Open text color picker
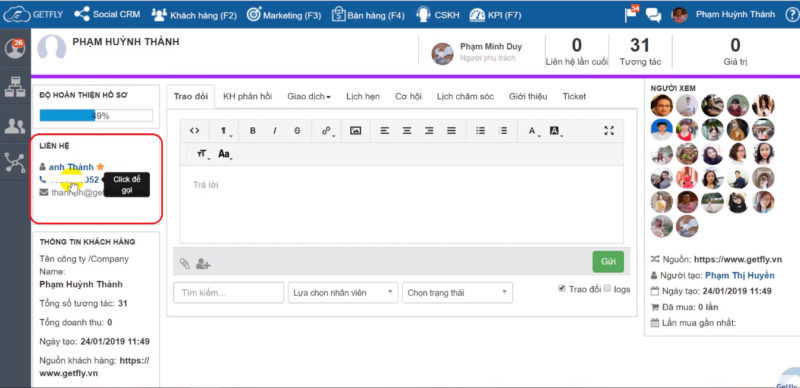 (533, 131)
